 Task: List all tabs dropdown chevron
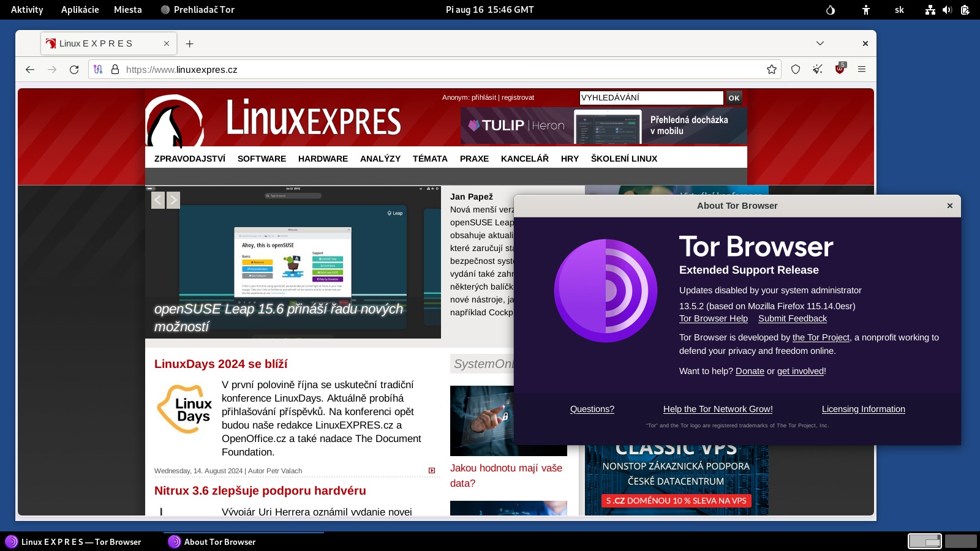tap(820, 43)
